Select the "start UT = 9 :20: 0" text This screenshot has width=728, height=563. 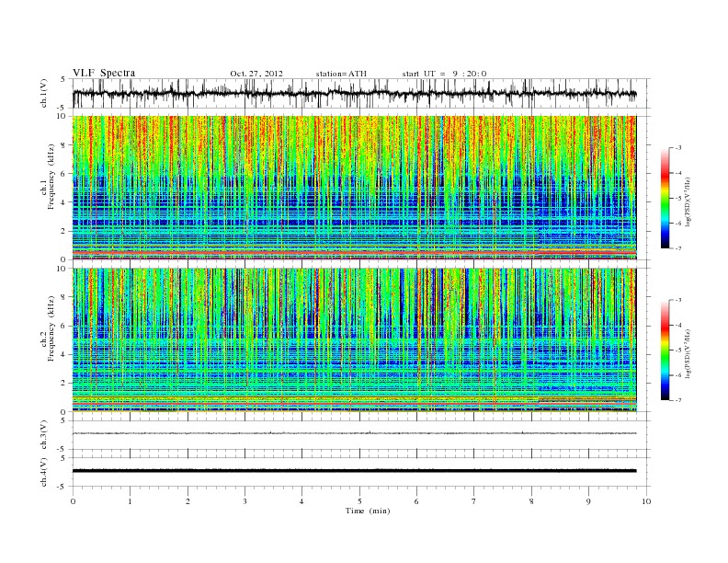[444, 74]
